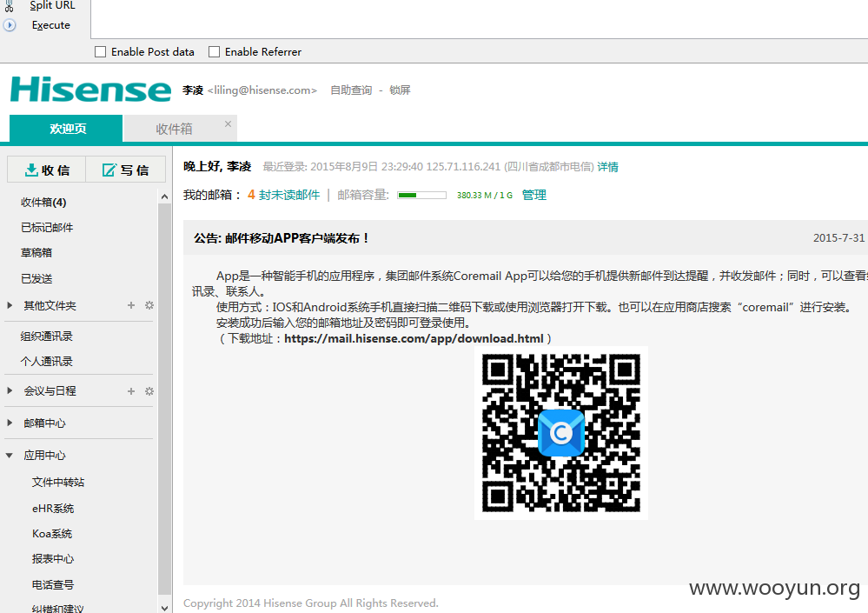Image resolution: width=868 pixels, height=613 pixels.
Task: Click the 锁屏 lock screen link
Action: click(400, 90)
